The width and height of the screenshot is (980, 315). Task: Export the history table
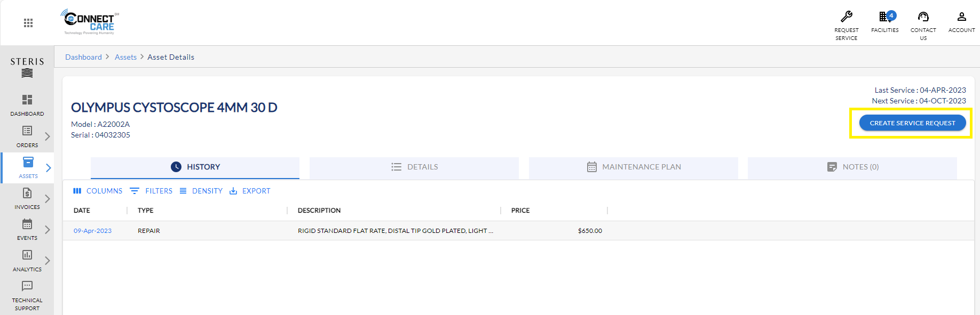250,191
